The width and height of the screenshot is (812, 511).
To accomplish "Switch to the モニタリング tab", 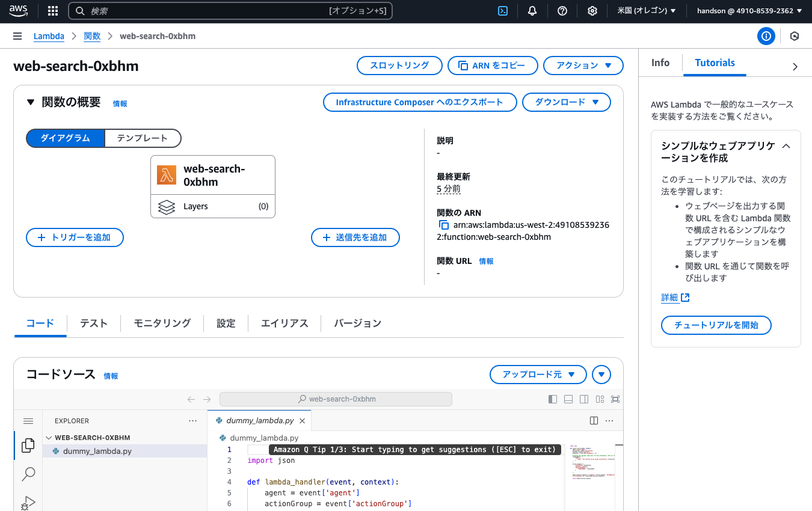I will (x=162, y=323).
